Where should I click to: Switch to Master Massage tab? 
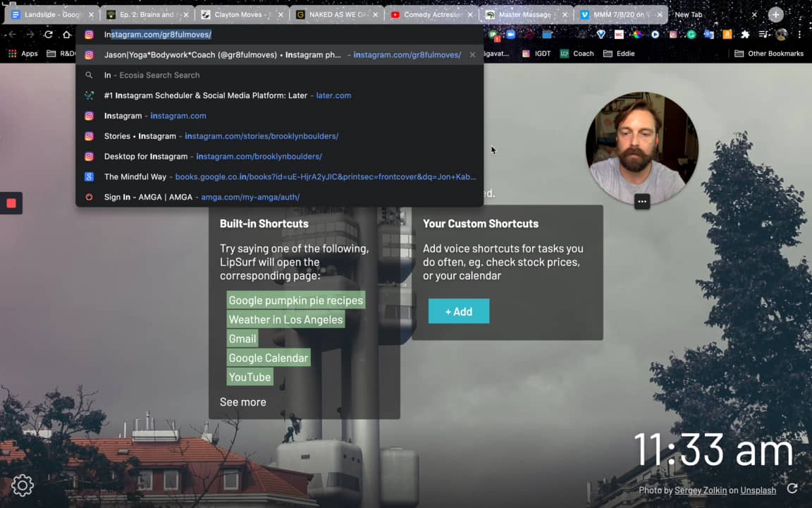pyautogui.click(x=526, y=15)
